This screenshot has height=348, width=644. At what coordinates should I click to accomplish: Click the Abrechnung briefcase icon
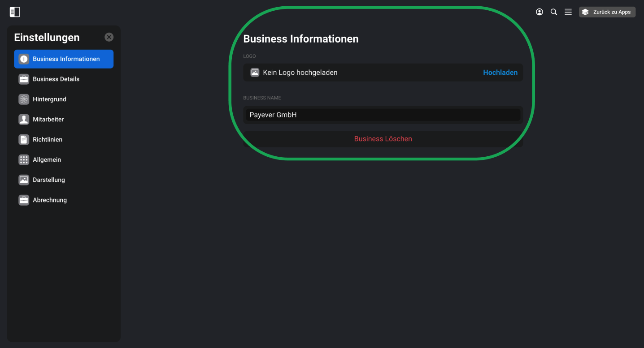pos(24,200)
